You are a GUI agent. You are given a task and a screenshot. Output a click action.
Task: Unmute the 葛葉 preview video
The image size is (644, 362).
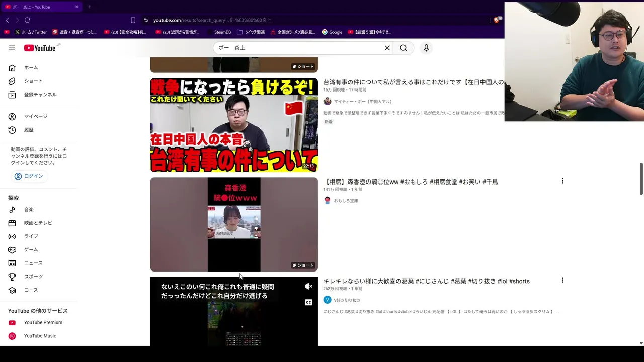click(x=308, y=287)
